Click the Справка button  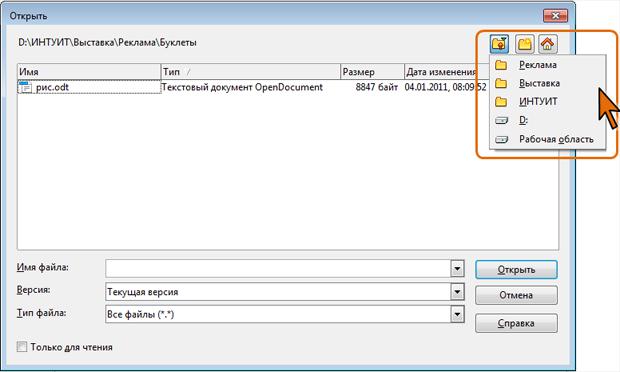(x=516, y=323)
